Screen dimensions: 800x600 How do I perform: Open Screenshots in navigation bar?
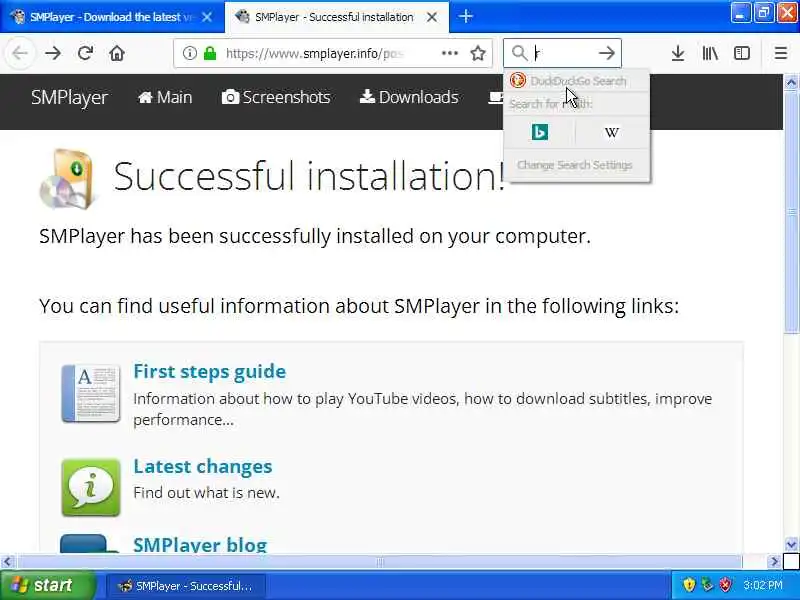(x=276, y=97)
